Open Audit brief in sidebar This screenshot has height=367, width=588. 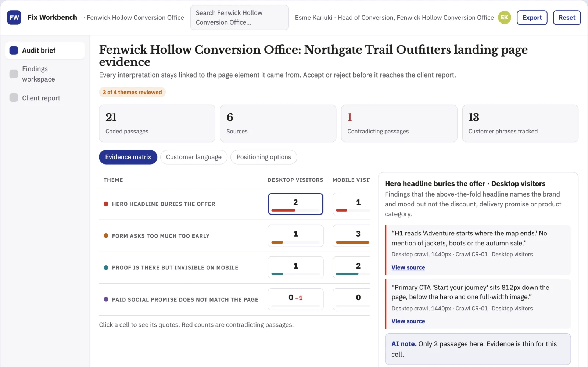(x=45, y=50)
